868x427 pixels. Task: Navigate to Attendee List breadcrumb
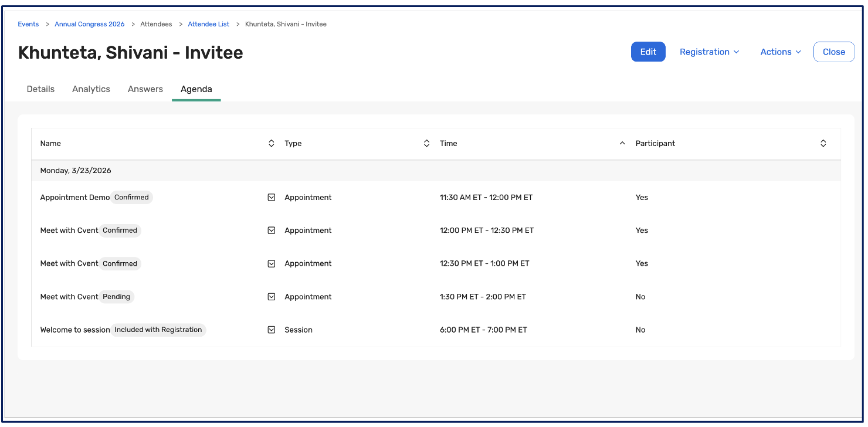click(208, 24)
